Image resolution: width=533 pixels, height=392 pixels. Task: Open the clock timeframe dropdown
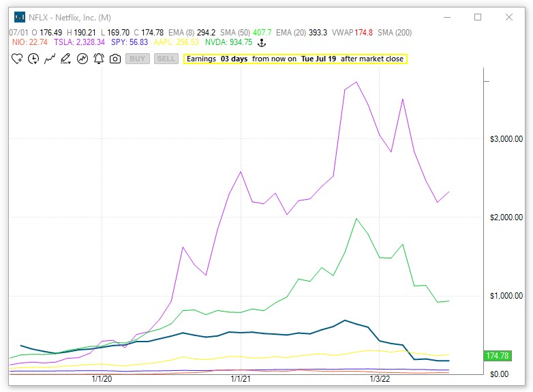33,59
